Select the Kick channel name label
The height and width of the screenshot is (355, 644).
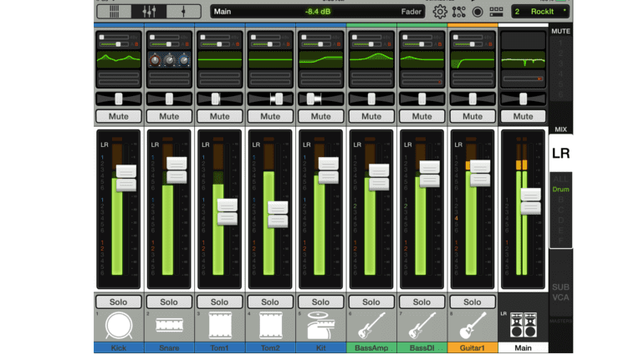(119, 348)
